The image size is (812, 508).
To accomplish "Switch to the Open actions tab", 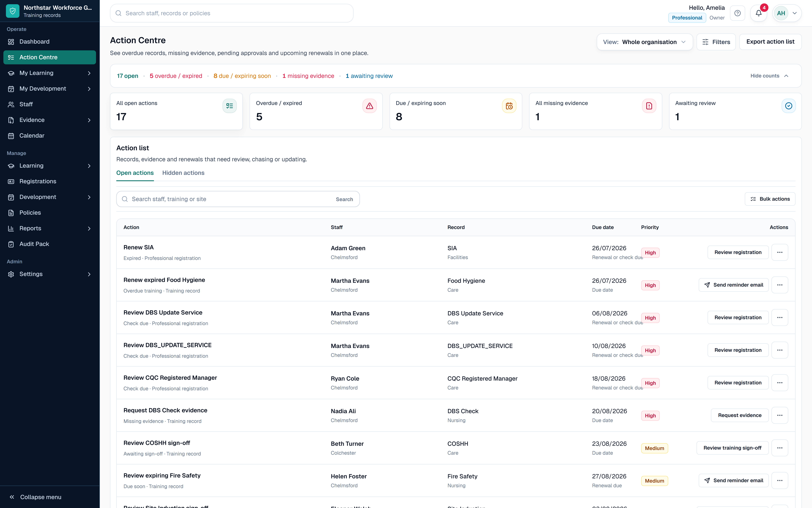I will pos(135,173).
